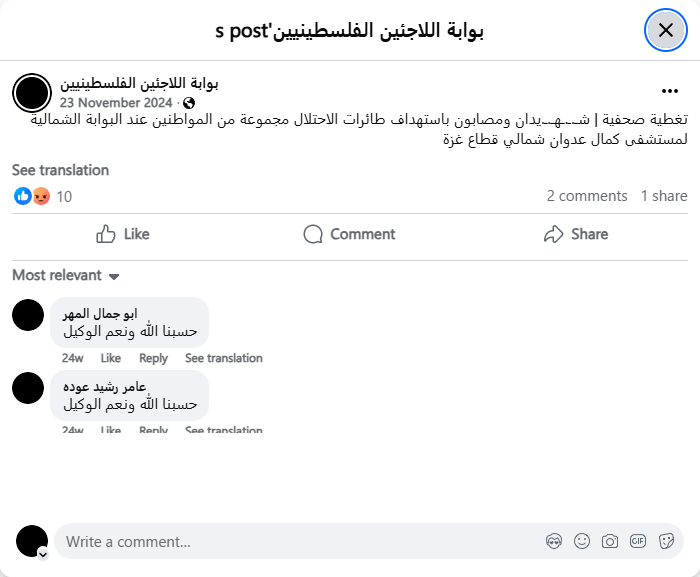
Task: Click See translation under the post text
Action: [x=60, y=170]
